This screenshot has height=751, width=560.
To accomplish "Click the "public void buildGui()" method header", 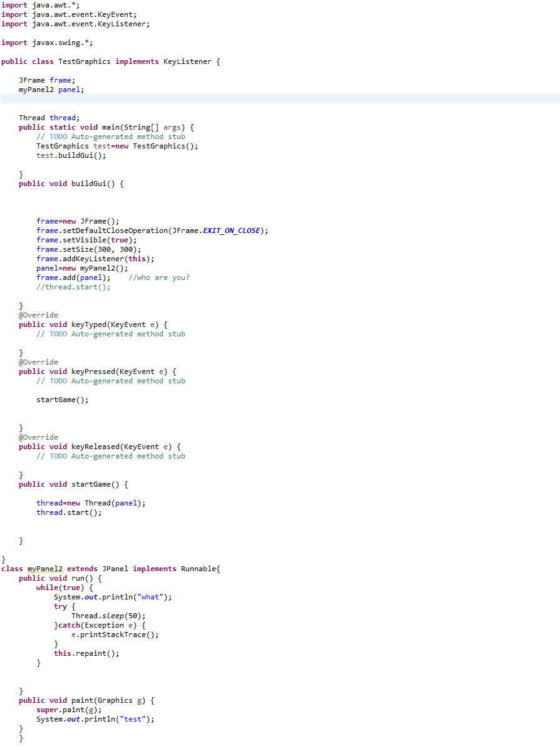I will [x=71, y=184].
